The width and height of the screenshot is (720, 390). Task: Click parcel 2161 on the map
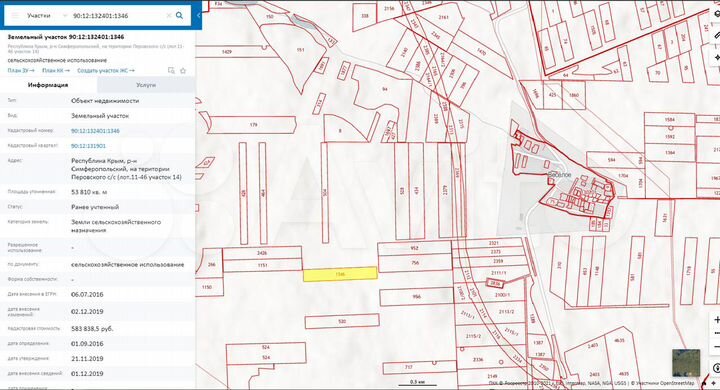pos(443,17)
